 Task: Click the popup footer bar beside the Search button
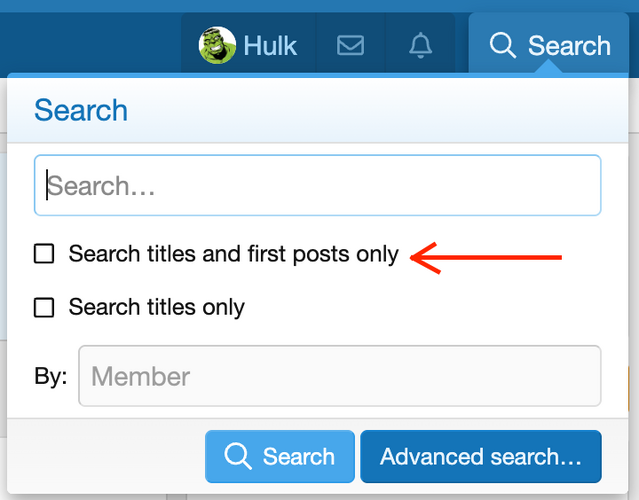point(106,456)
